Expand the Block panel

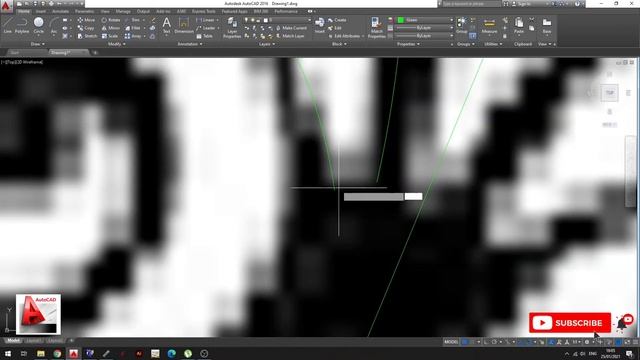tap(339, 44)
